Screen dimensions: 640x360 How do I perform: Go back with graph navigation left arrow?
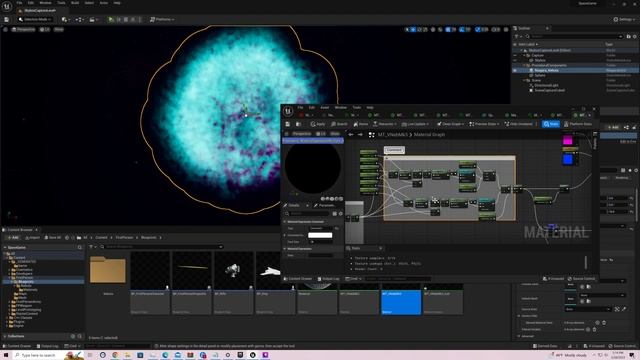[x=351, y=134]
